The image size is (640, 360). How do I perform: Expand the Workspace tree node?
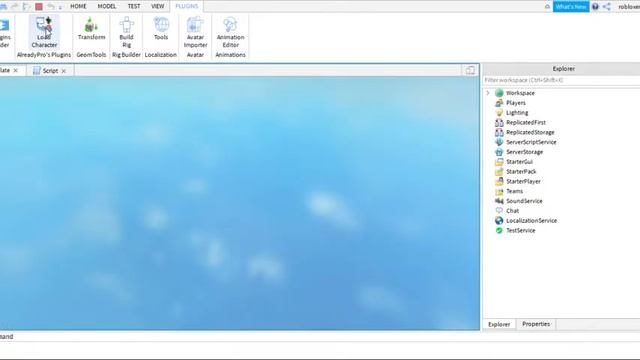[488, 93]
